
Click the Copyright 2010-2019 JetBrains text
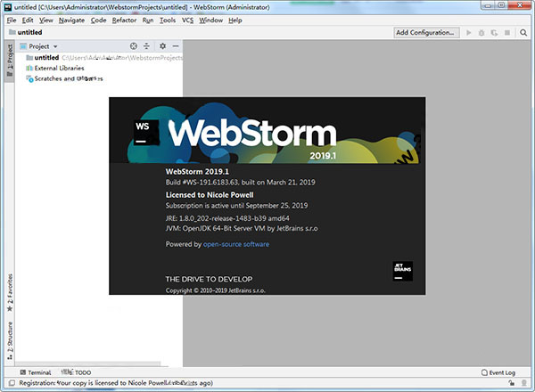coord(215,290)
